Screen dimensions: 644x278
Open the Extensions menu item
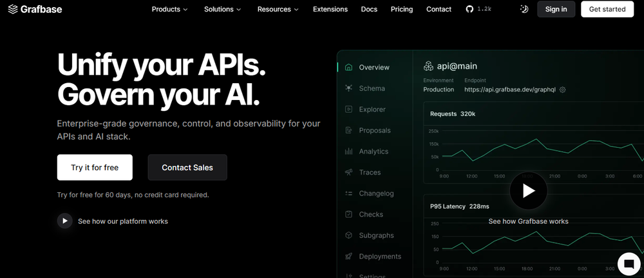click(330, 9)
